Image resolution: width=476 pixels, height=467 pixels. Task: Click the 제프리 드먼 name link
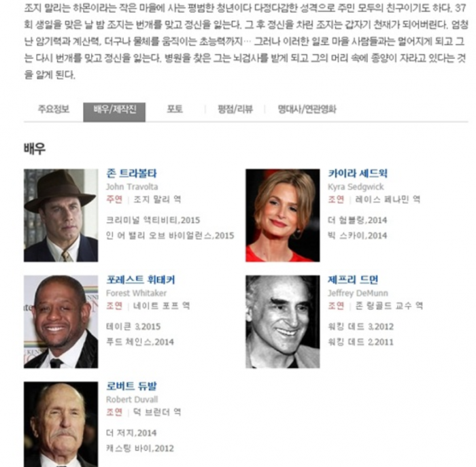(353, 279)
